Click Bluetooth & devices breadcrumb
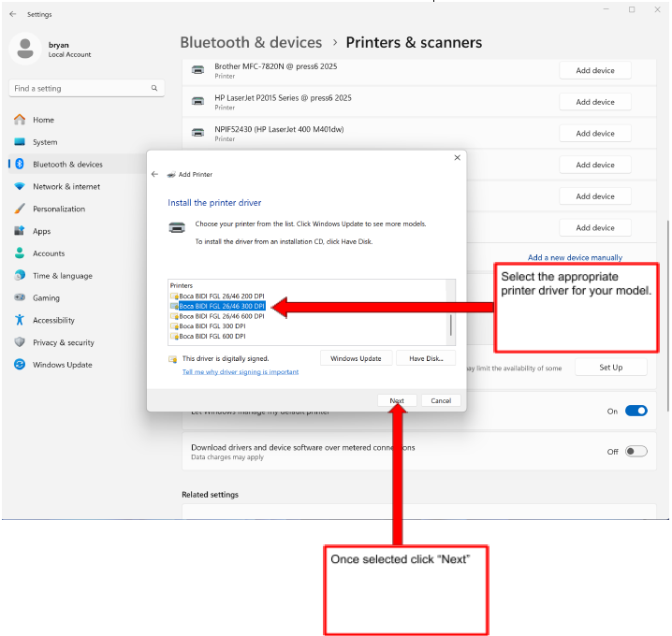 (x=251, y=42)
